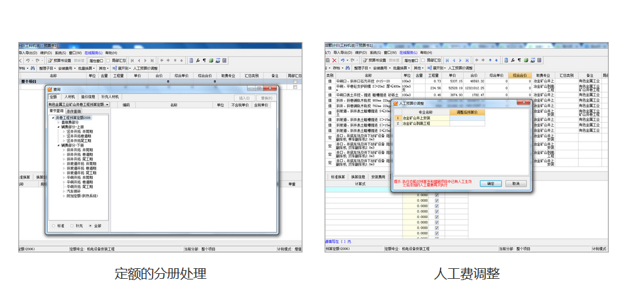The image size is (644, 292).
Task: Click 预算书设置 icon button in left window
Action: tap(59, 61)
